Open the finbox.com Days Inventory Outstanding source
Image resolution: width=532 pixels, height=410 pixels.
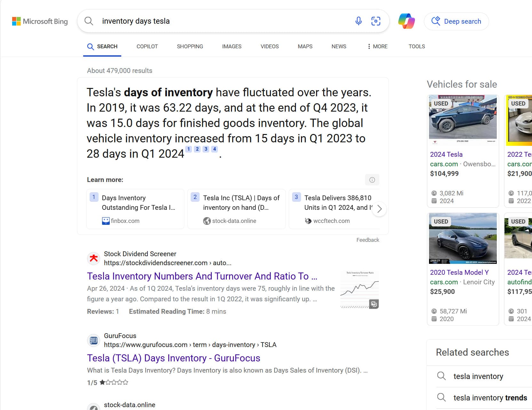click(135, 209)
